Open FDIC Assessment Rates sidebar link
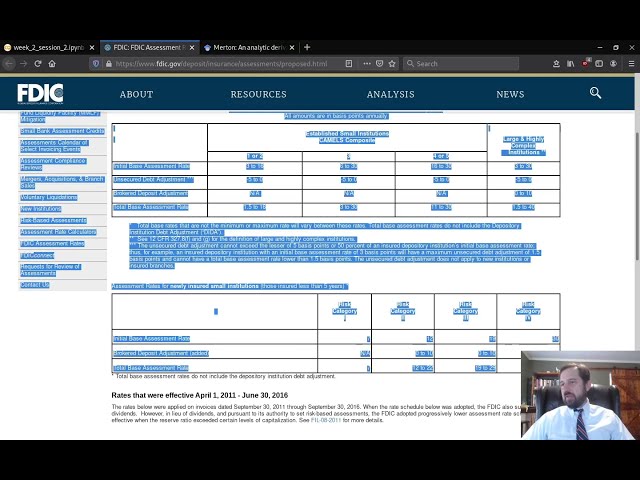The height and width of the screenshot is (480, 640). (x=52, y=243)
